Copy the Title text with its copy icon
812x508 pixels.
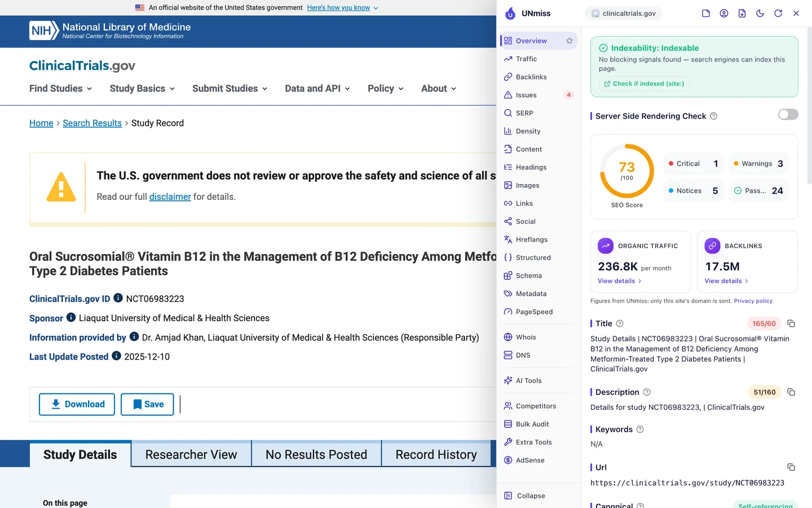click(791, 323)
